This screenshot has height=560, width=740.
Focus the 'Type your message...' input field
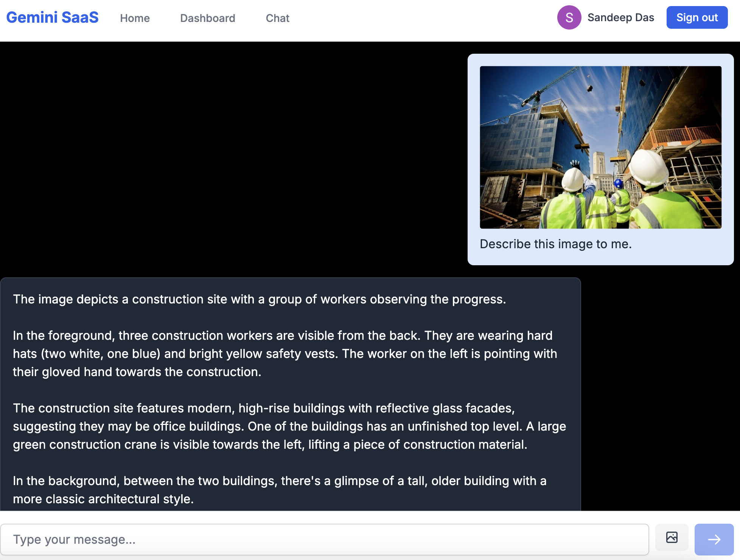tap(325, 539)
